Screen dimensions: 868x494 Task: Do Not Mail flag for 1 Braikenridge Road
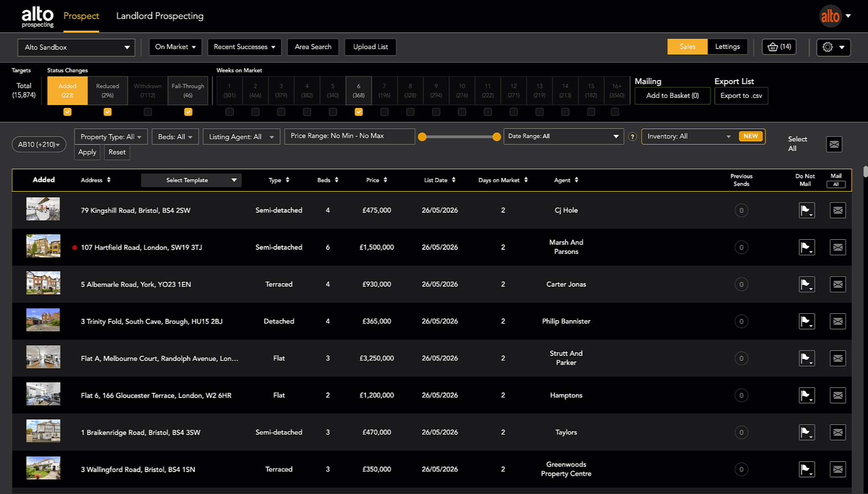[x=807, y=433]
